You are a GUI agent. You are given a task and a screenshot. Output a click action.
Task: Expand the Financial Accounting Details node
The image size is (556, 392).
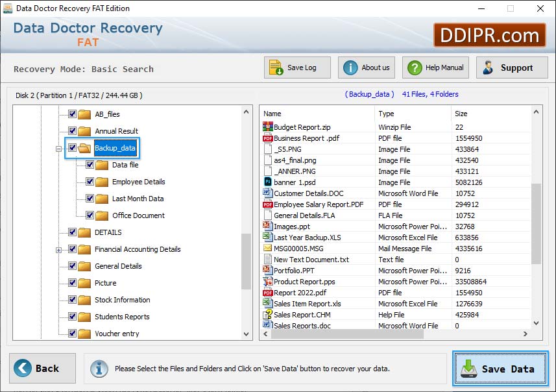(58, 250)
